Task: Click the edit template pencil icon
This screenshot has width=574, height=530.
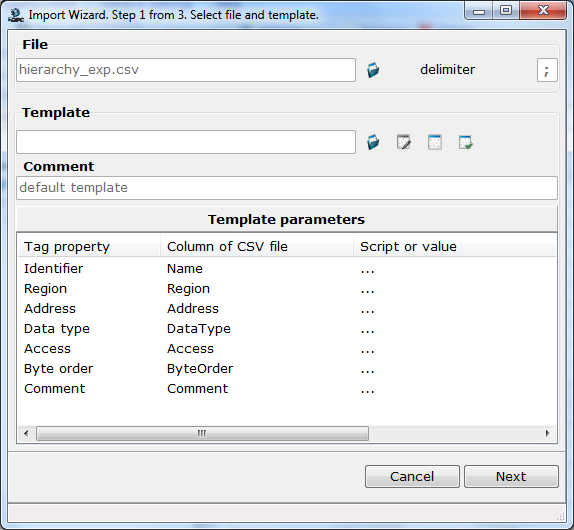Action: pyautogui.click(x=404, y=142)
